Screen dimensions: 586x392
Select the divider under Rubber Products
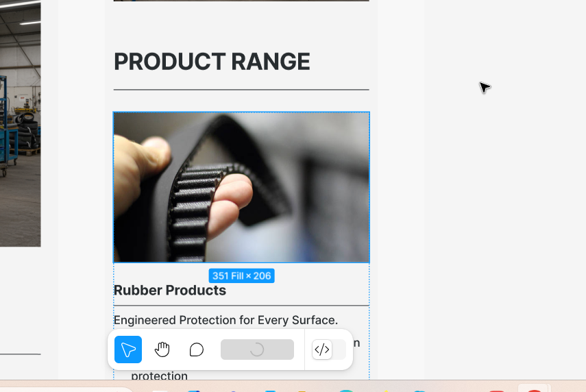241,306
